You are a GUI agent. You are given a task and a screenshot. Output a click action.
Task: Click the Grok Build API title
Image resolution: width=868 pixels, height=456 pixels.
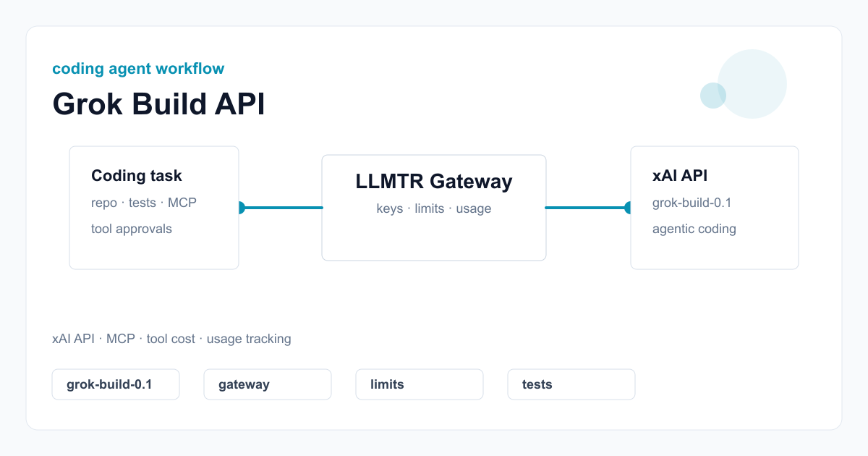point(159,104)
